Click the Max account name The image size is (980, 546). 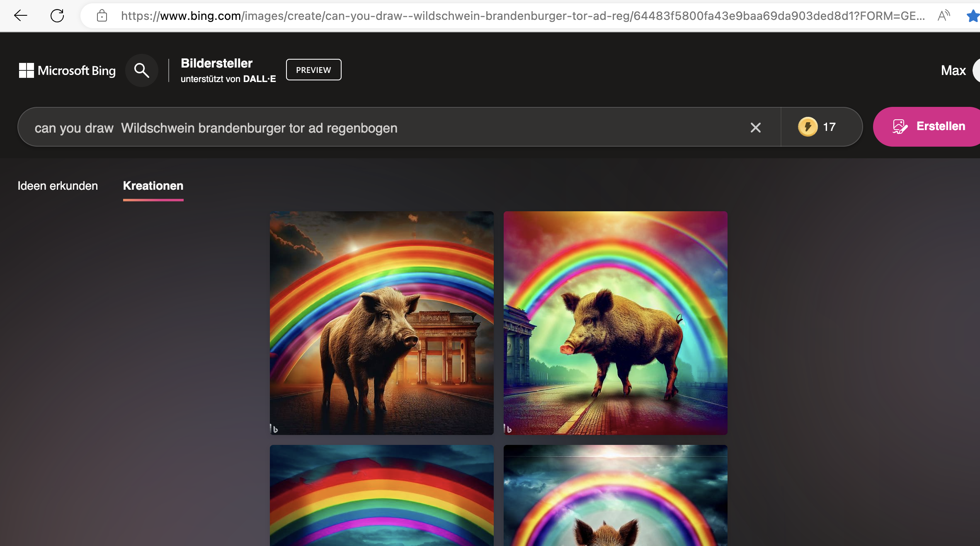click(953, 70)
